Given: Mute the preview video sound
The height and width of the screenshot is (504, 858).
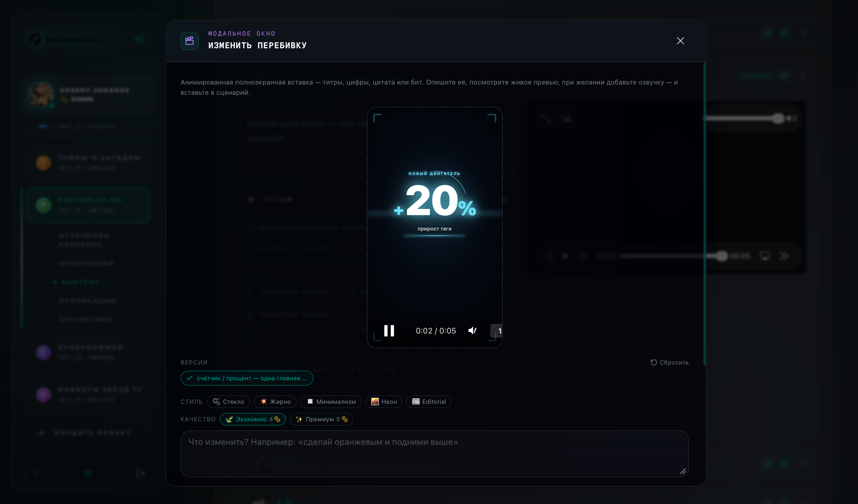Looking at the screenshot, I should [x=472, y=330].
